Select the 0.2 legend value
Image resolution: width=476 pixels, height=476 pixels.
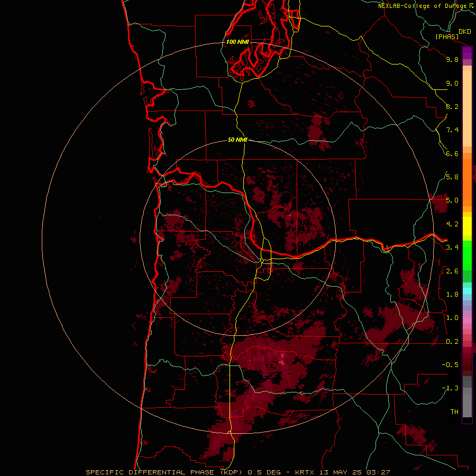(x=452, y=342)
